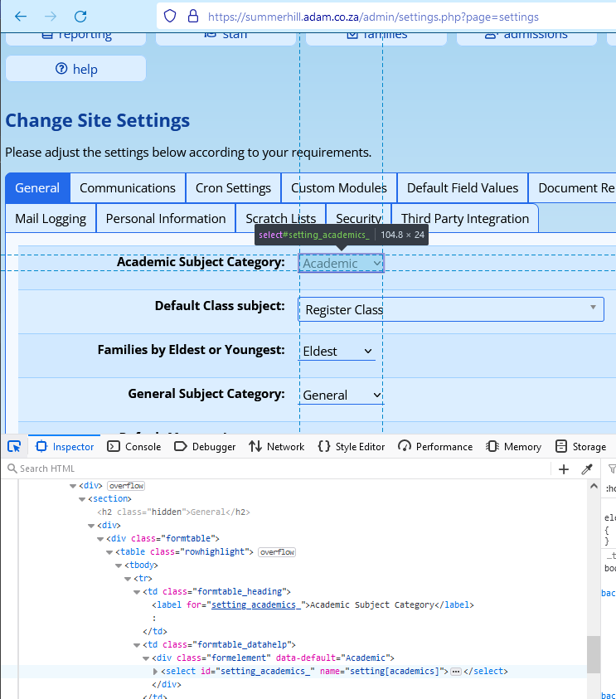Click the ellipsis badge inside select element
This screenshot has width=616, height=699.
[x=455, y=672]
